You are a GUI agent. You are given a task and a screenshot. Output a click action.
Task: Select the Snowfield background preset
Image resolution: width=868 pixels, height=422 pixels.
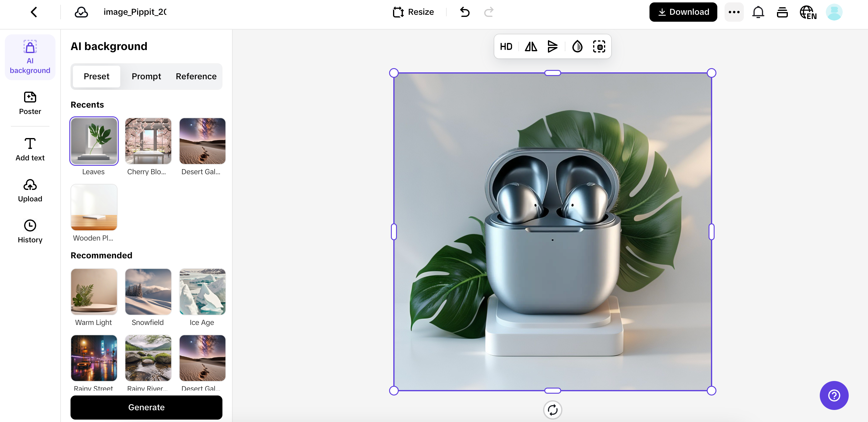[x=148, y=291]
